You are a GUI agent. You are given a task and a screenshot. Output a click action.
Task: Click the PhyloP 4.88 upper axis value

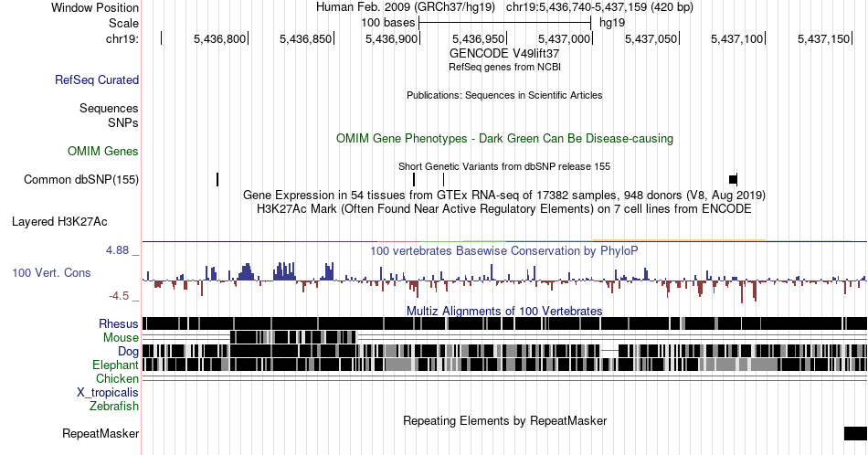point(118,250)
